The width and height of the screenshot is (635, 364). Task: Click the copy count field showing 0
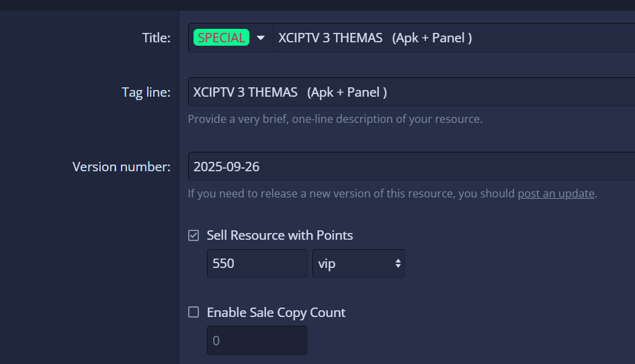[256, 340]
